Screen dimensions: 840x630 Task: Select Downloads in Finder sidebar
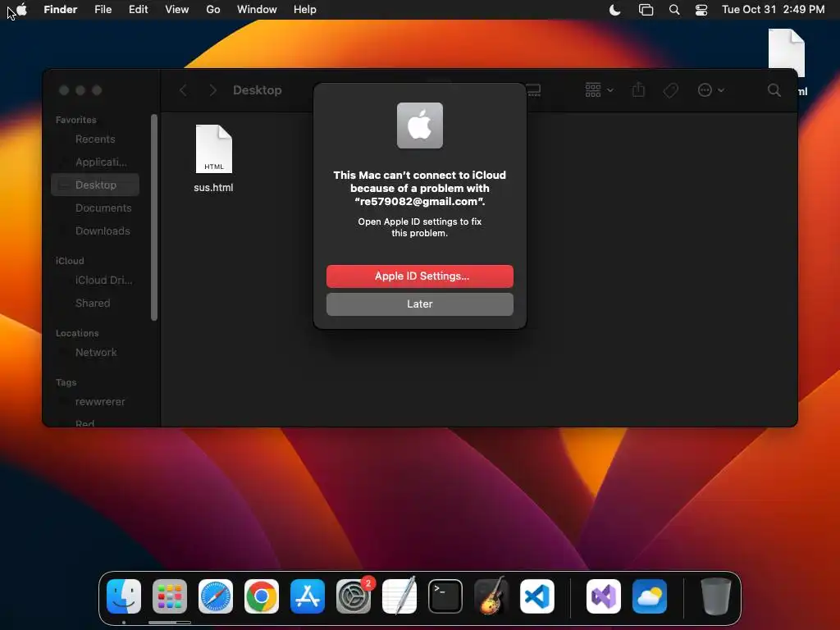pyautogui.click(x=95, y=231)
